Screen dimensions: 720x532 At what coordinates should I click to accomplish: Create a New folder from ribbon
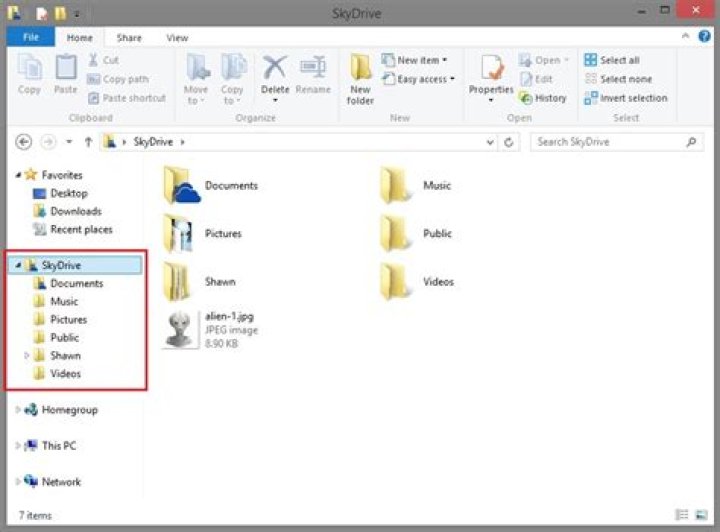coord(360,79)
